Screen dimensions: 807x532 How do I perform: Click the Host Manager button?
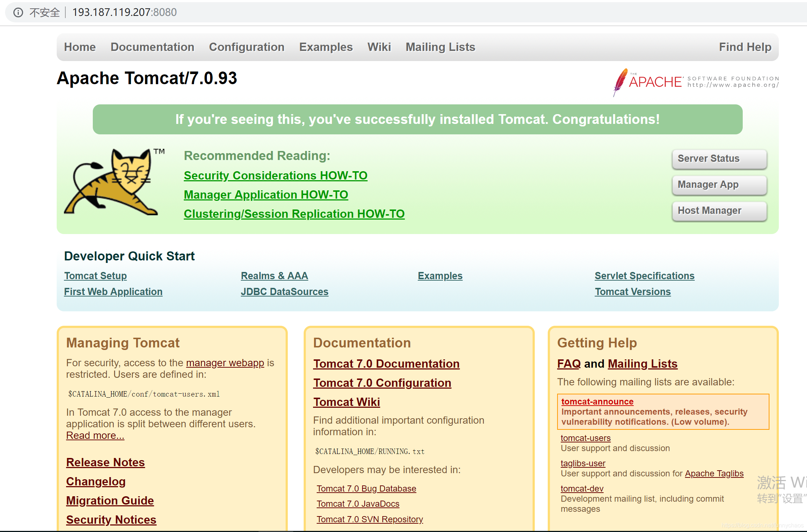click(719, 211)
